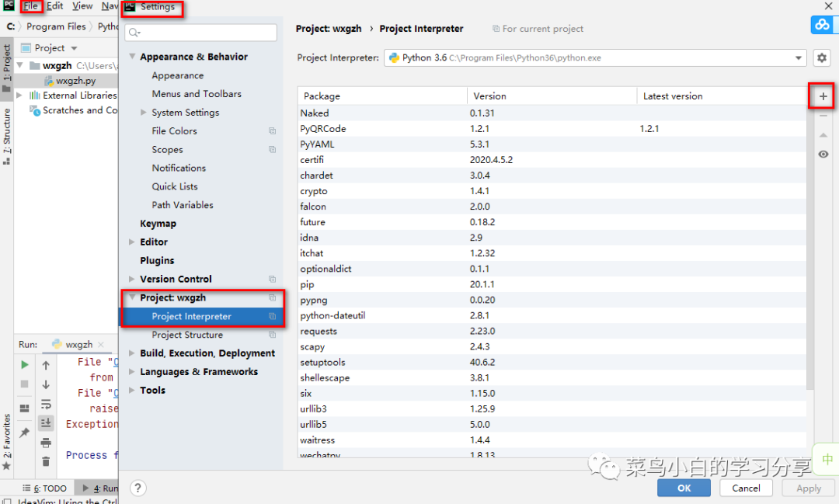Image resolution: width=839 pixels, height=504 pixels.
Task: Expand External Libraries in project tree
Action: [19, 96]
